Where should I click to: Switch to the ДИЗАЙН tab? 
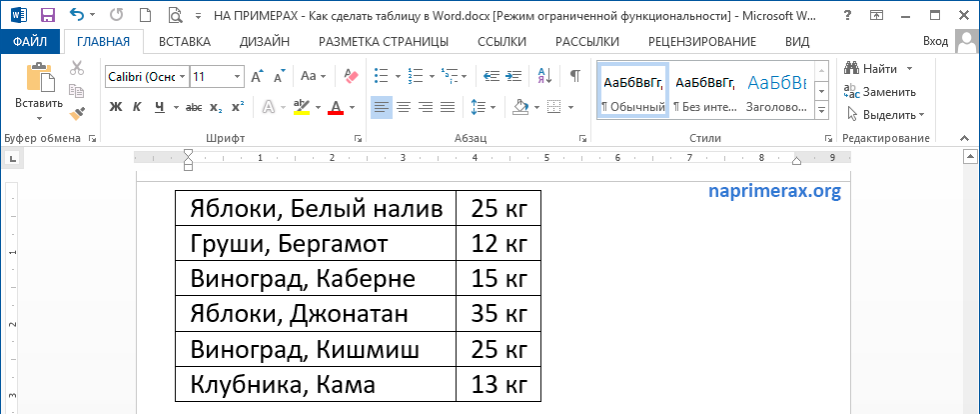pyautogui.click(x=265, y=42)
